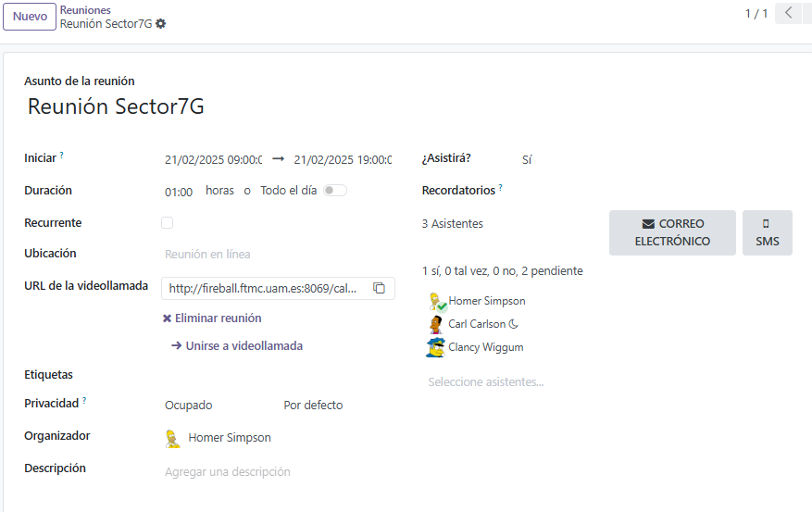Navigate to the Reuniones breadcrumb
The image size is (812, 512).
point(85,10)
